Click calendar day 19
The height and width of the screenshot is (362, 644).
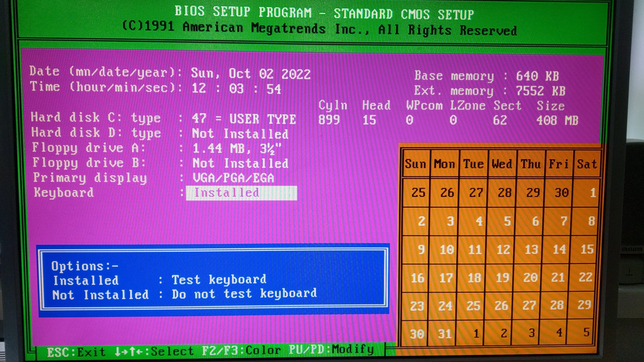[502, 278]
